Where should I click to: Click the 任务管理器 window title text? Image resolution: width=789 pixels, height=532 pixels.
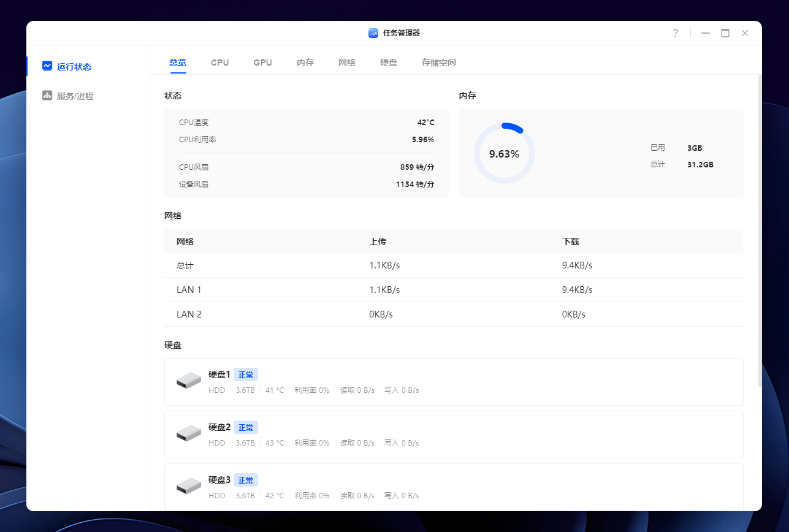pyautogui.click(x=402, y=33)
